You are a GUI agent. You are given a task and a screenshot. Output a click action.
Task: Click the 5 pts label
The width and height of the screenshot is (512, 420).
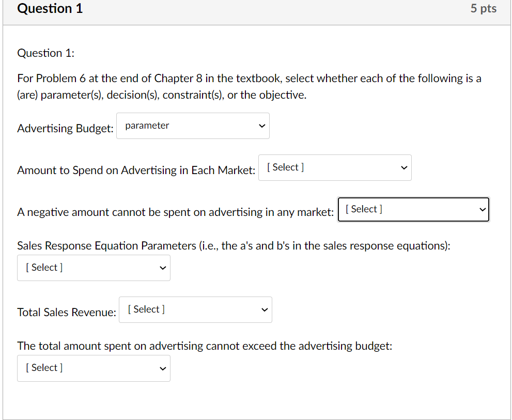pos(484,9)
